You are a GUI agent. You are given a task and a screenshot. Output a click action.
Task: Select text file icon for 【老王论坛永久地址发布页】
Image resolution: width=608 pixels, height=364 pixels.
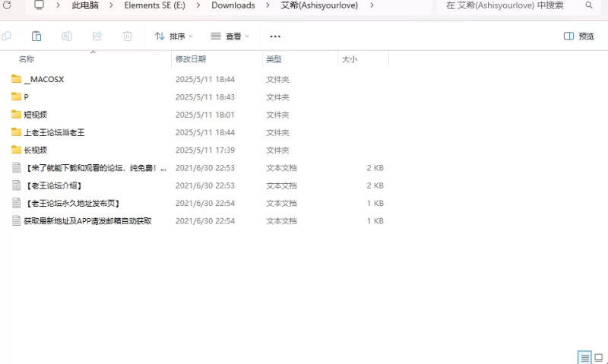click(16, 203)
